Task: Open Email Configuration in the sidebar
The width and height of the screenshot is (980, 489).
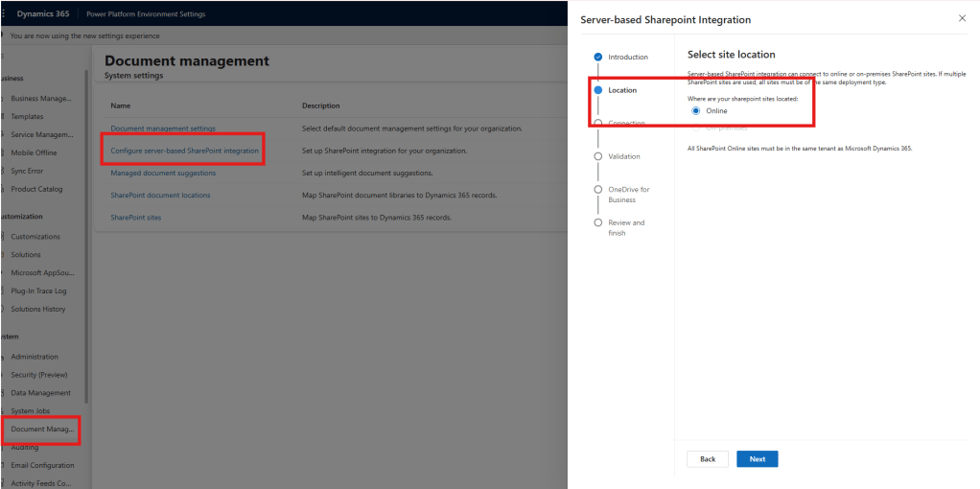Action: click(x=42, y=465)
